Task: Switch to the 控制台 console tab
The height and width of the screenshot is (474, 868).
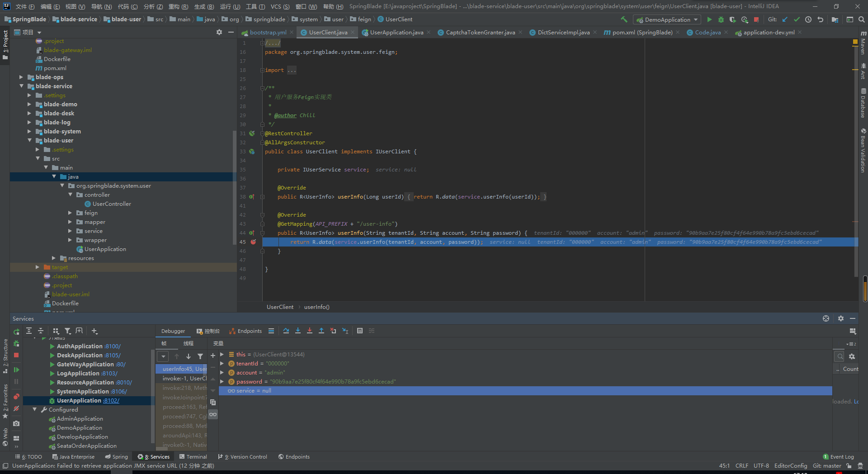Action: pyautogui.click(x=208, y=331)
